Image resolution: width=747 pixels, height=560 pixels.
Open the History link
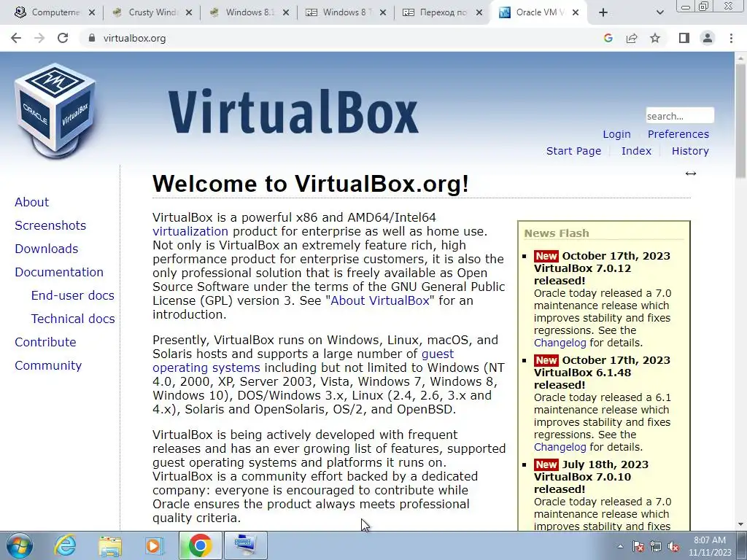(690, 151)
